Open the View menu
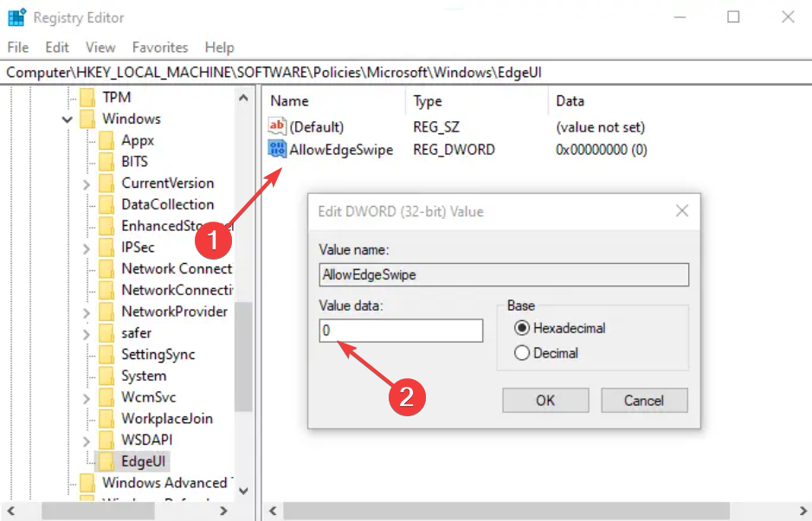812x521 pixels. (100, 47)
